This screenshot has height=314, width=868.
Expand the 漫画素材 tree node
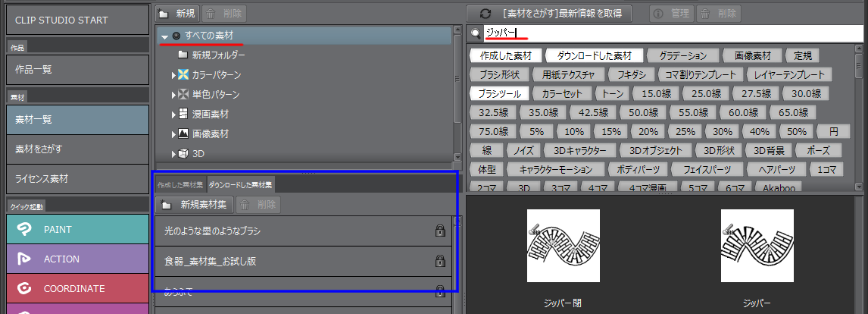173,115
